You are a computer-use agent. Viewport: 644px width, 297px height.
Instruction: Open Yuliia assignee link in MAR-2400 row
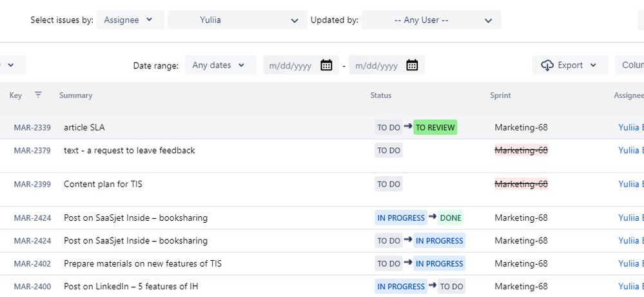(631, 287)
